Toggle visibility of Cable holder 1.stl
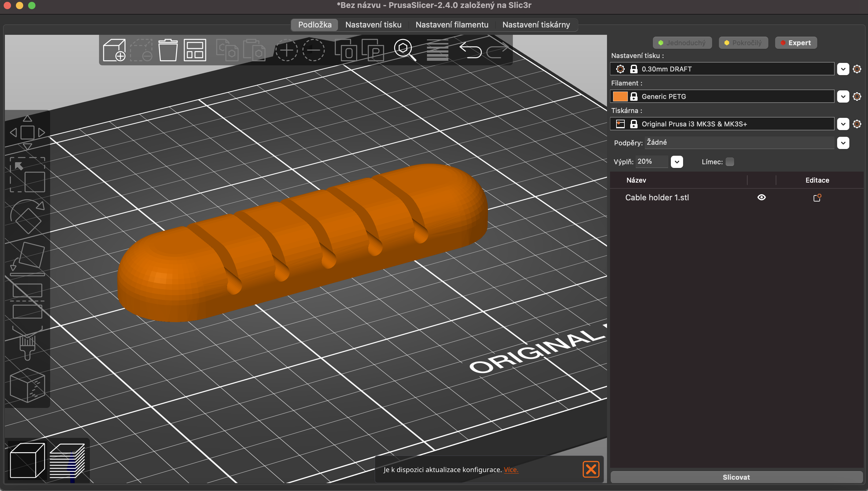The height and width of the screenshot is (491, 868). 762,197
